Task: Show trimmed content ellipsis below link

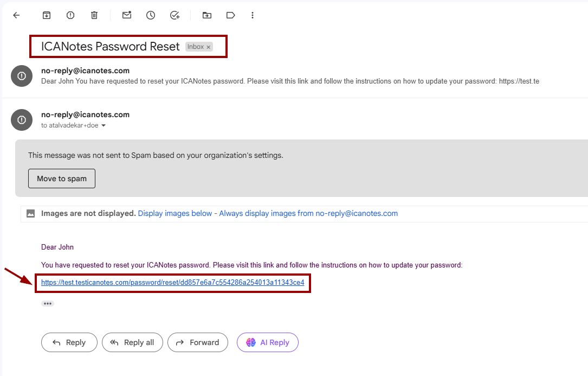Action: (48, 303)
